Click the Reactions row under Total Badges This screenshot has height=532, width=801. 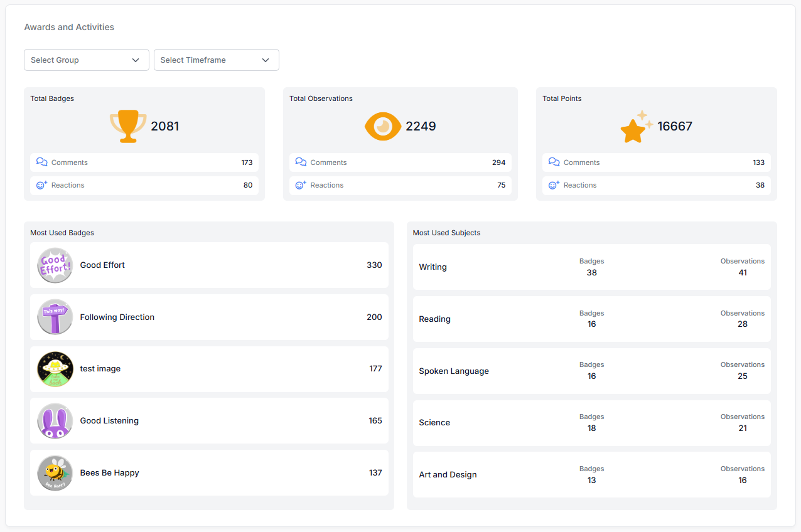tap(144, 185)
